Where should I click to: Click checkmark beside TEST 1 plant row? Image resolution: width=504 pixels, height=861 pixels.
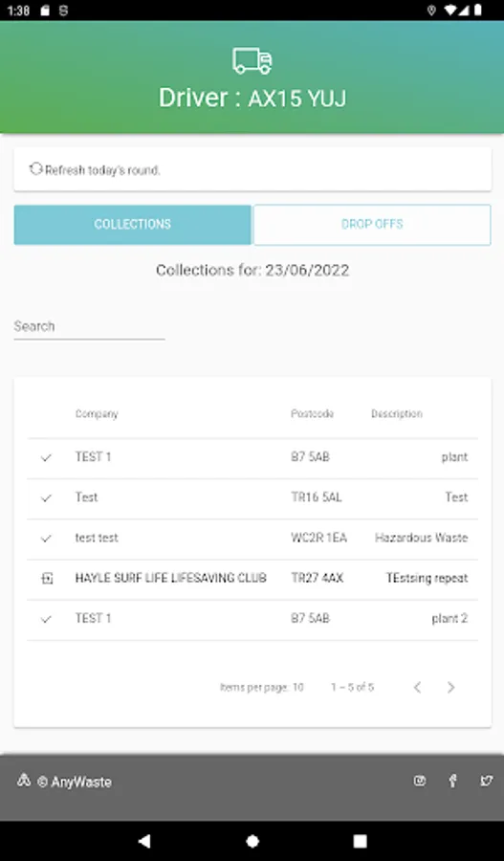46,457
